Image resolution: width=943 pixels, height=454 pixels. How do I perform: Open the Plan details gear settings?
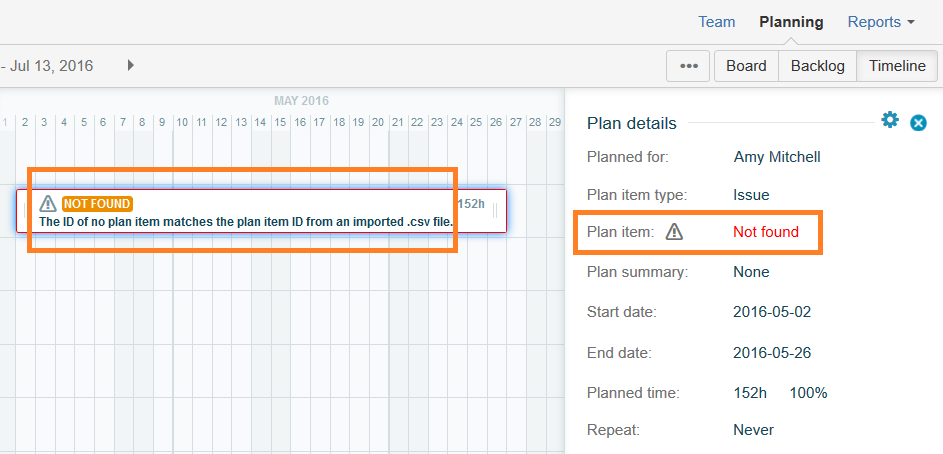tap(890, 121)
